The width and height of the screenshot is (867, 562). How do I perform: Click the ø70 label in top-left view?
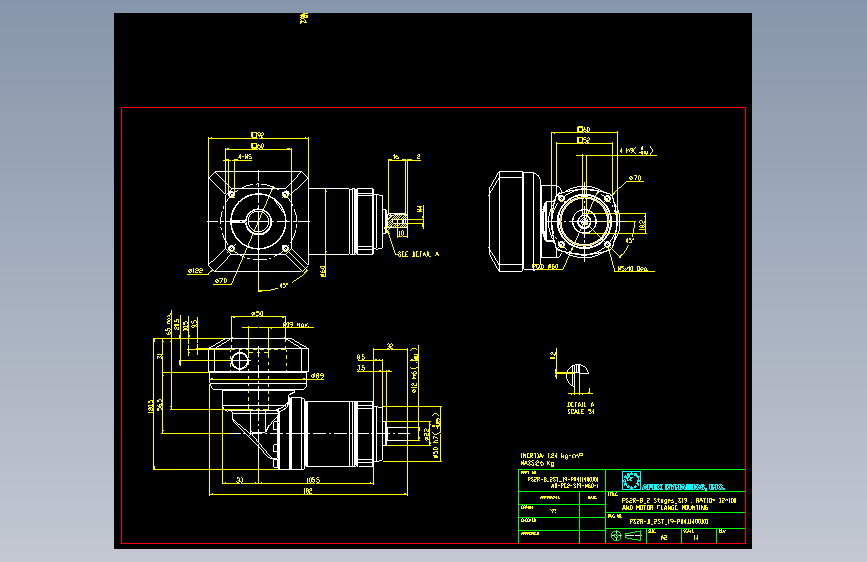221,281
